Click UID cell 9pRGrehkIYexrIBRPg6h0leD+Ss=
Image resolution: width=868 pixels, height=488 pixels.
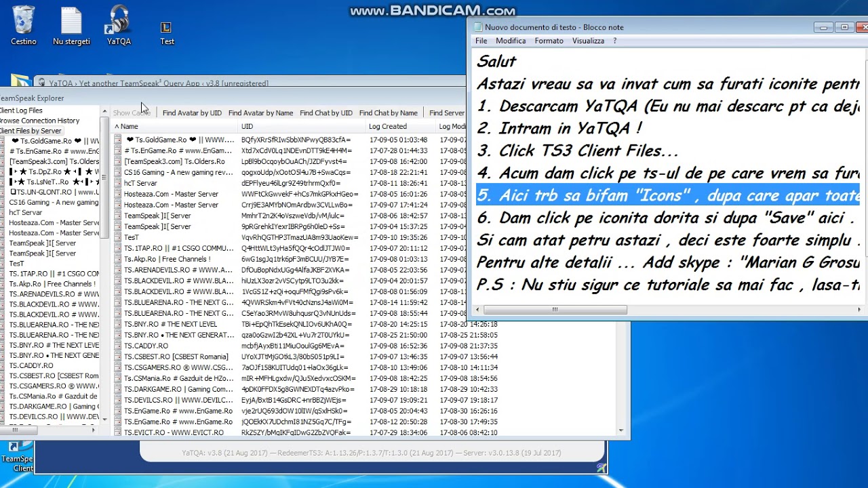coord(293,226)
